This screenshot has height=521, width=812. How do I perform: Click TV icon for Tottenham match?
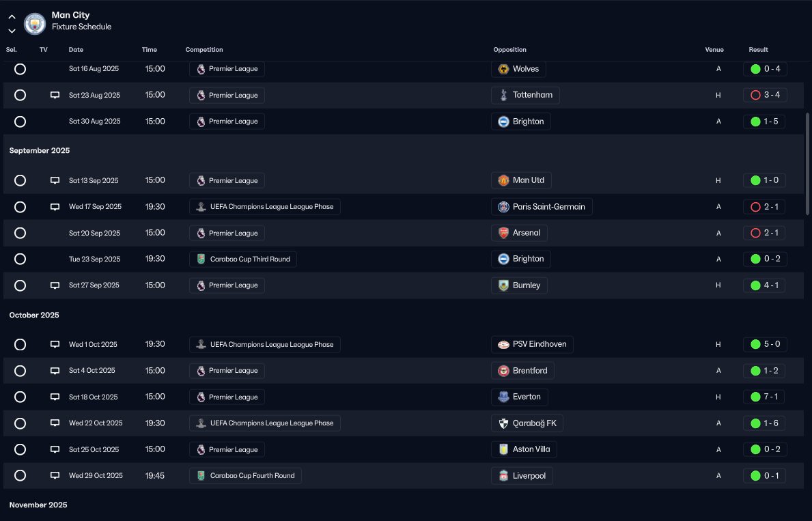pyautogui.click(x=55, y=96)
